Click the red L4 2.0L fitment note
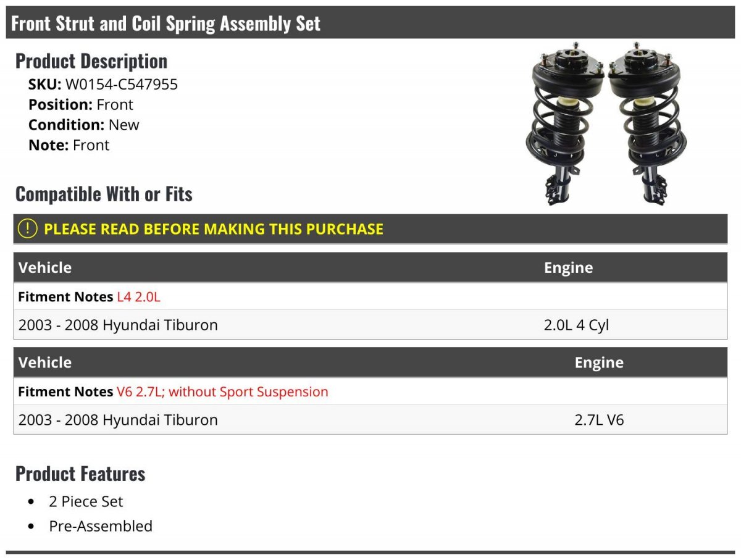Screen dimensions: 741x560 click(138, 297)
